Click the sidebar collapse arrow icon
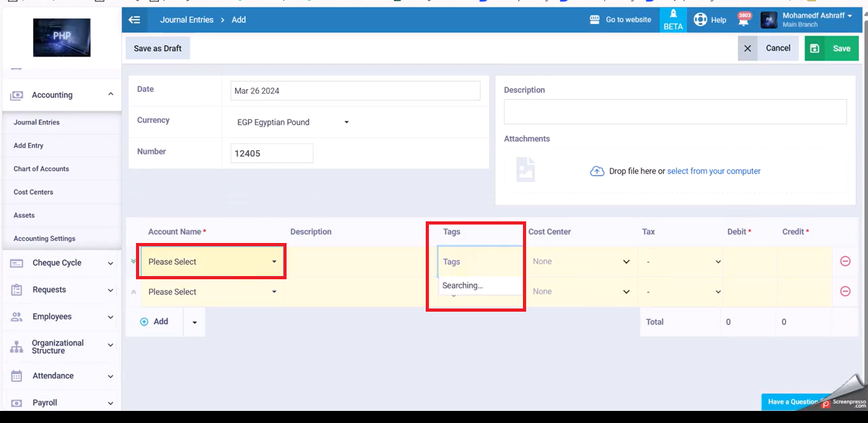This screenshot has width=868, height=423. [134, 20]
